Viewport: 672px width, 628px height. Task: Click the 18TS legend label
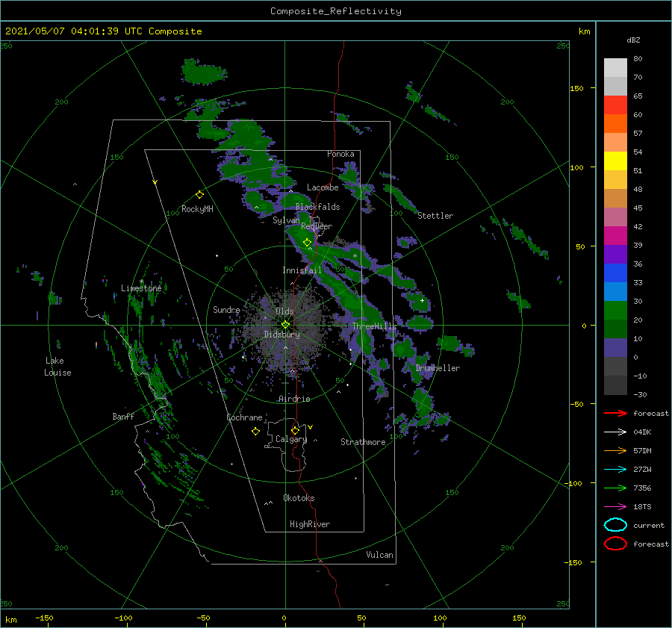642,507
